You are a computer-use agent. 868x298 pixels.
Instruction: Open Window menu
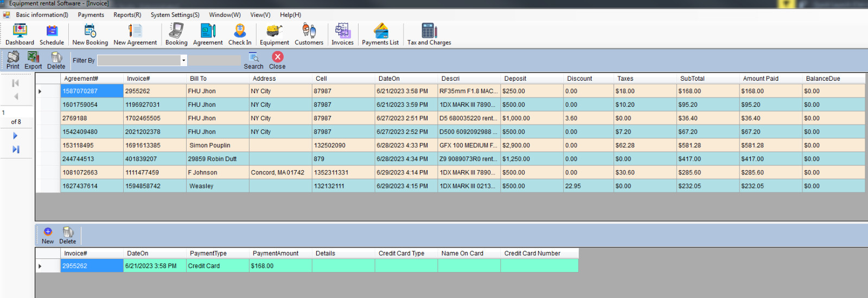point(225,15)
